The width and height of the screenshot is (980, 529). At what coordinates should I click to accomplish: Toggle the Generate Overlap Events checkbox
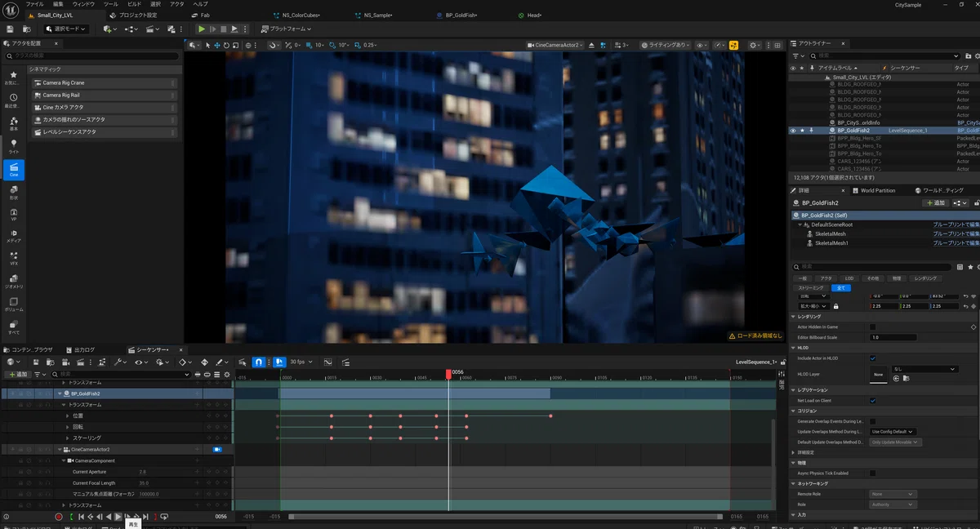coord(872,421)
